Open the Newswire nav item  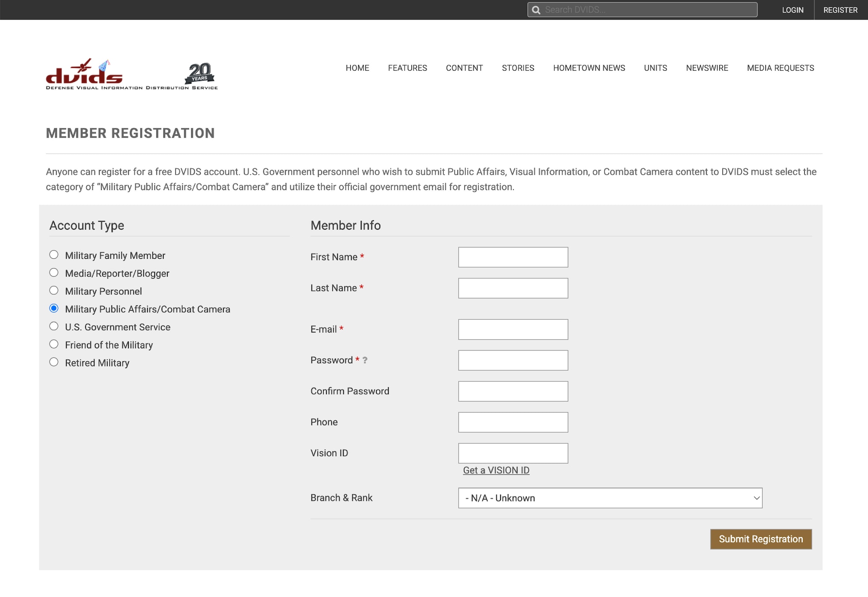[x=707, y=68]
